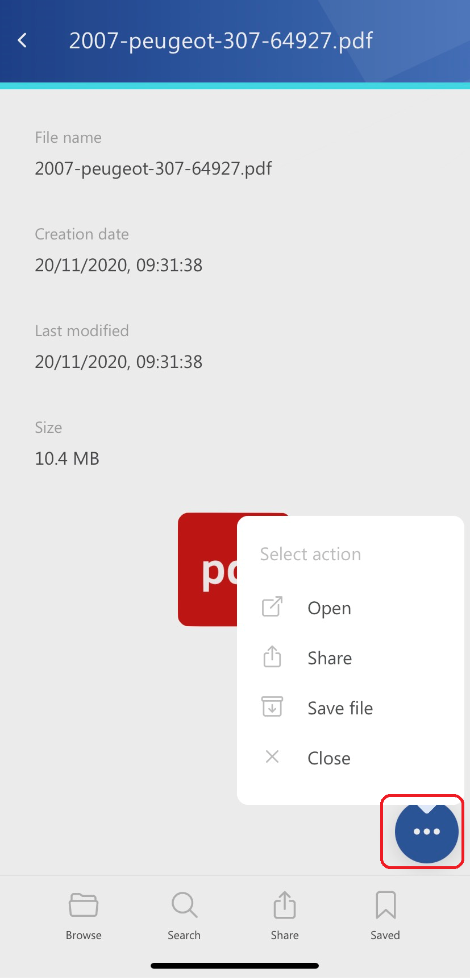Tap the three-dot more actions button
The width and height of the screenshot is (470, 980).
[426, 832]
